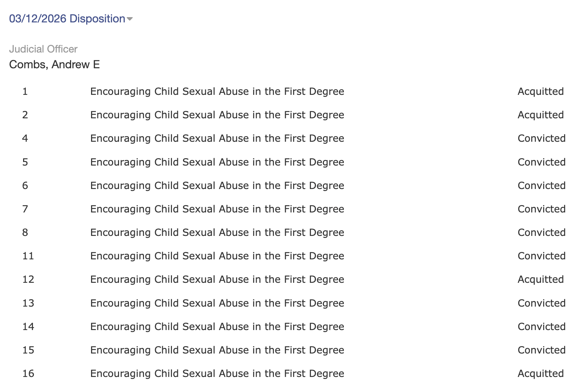582x392 pixels.
Task: Click count number 13
Action: (28, 303)
